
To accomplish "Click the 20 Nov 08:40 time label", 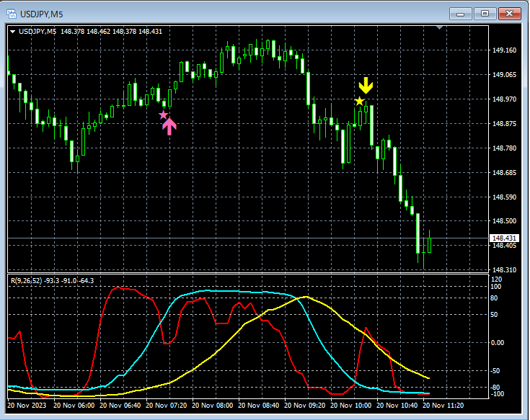I will [259, 405].
